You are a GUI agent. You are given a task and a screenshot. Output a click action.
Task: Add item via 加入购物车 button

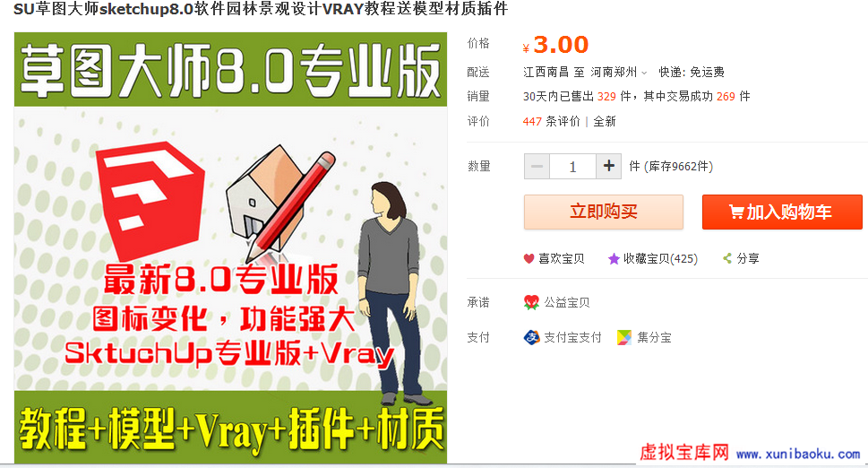click(782, 212)
